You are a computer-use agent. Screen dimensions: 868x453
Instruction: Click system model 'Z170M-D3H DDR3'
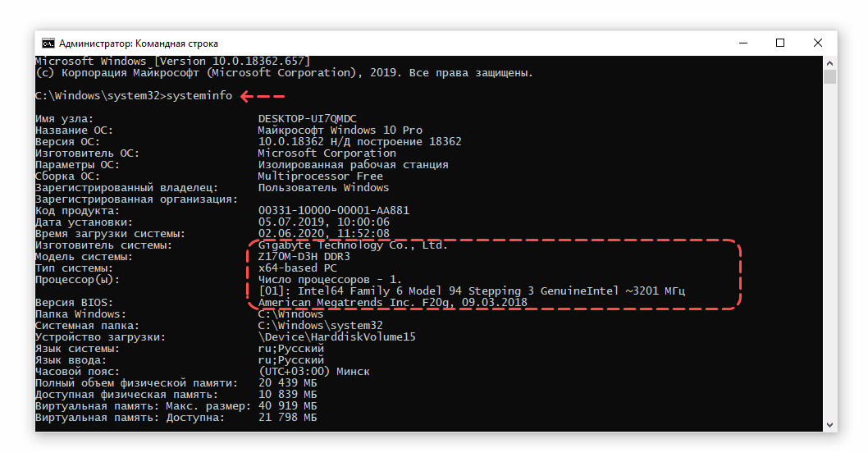(304, 256)
